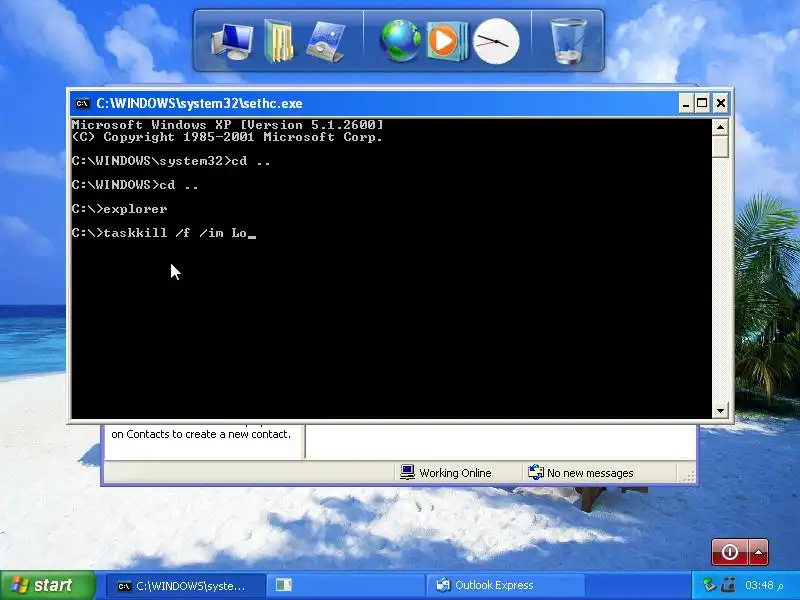This screenshot has height=600, width=800.
Task: Click No new messages status in Outlook Express
Action: click(590, 473)
